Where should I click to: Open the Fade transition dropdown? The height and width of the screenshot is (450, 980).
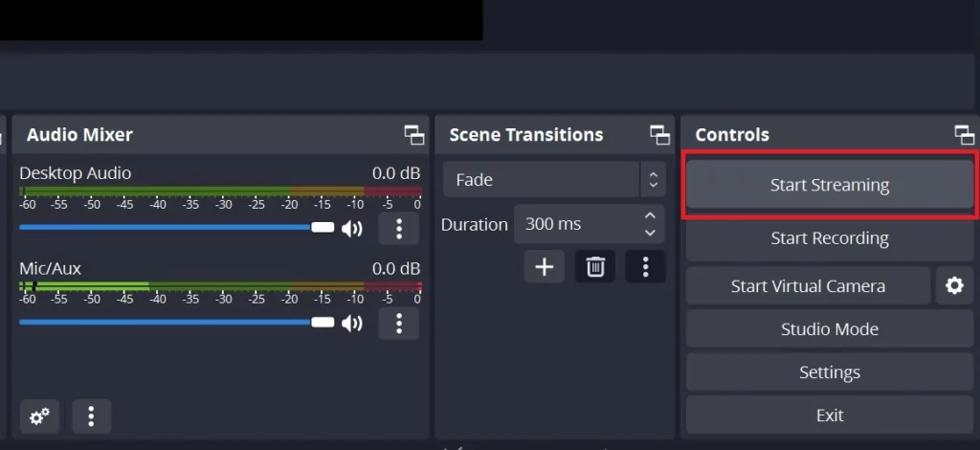pyautogui.click(x=554, y=180)
